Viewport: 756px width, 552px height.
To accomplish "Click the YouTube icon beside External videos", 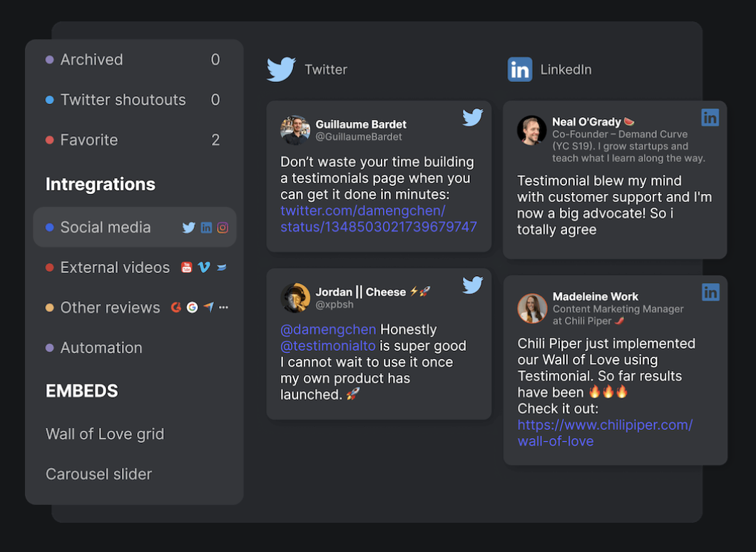I will tap(187, 267).
